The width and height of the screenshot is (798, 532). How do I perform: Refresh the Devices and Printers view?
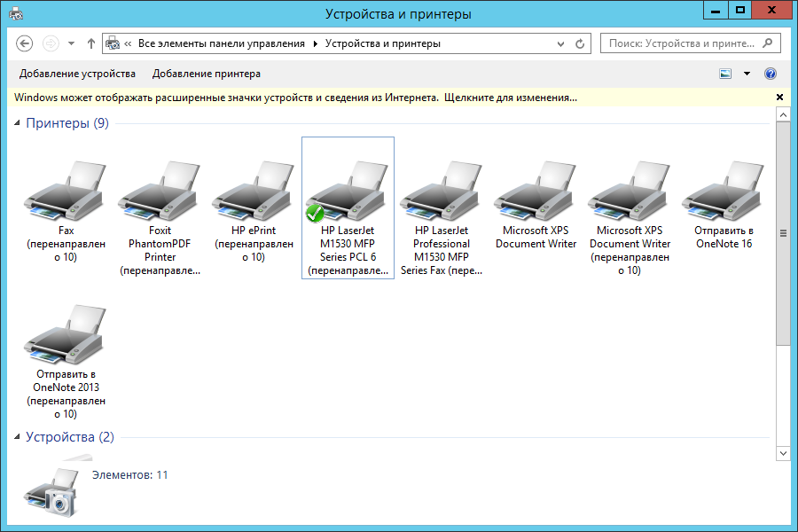(580, 43)
